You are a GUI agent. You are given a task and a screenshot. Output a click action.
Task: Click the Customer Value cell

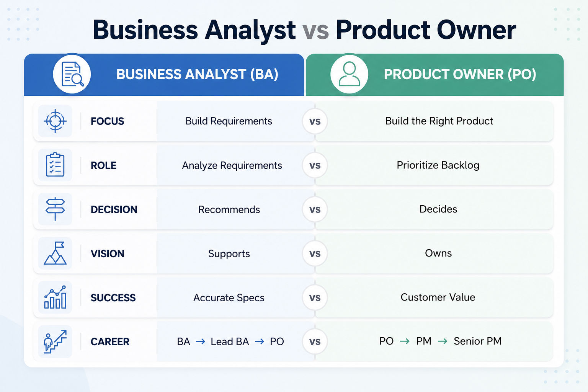(434, 297)
